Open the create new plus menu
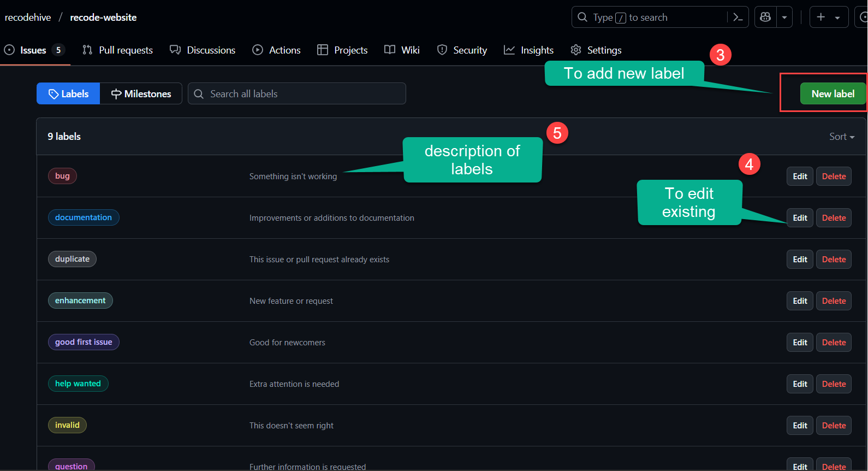Screen dimensions: 868x471 (x=829, y=17)
